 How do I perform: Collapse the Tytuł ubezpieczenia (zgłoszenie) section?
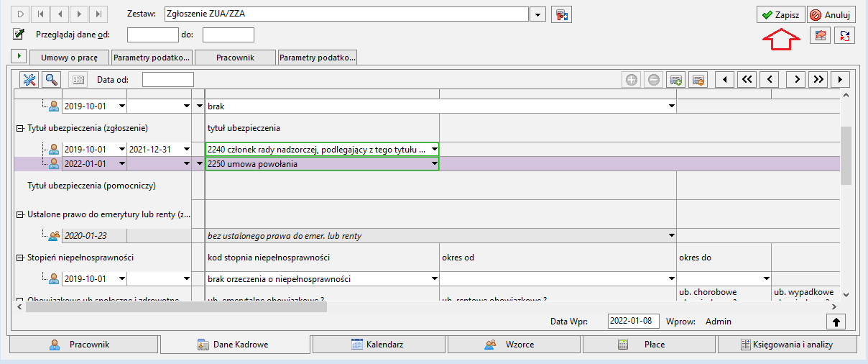(19, 128)
